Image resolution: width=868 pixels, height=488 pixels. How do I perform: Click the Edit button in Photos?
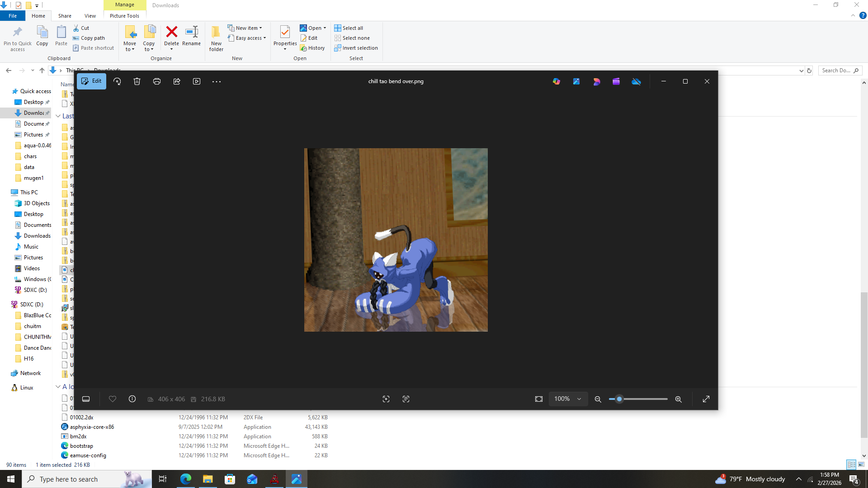coord(91,81)
